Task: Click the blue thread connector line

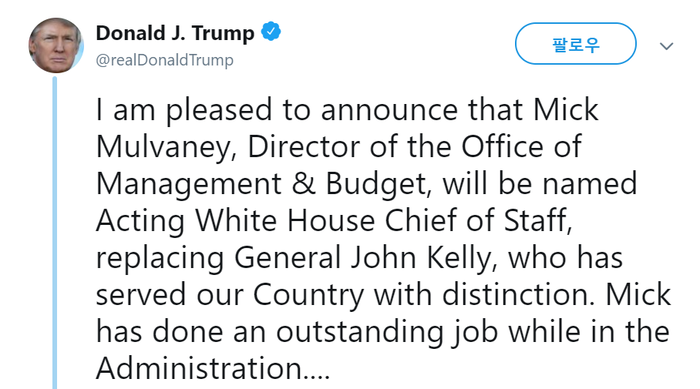Action: pyautogui.click(x=55, y=232)
